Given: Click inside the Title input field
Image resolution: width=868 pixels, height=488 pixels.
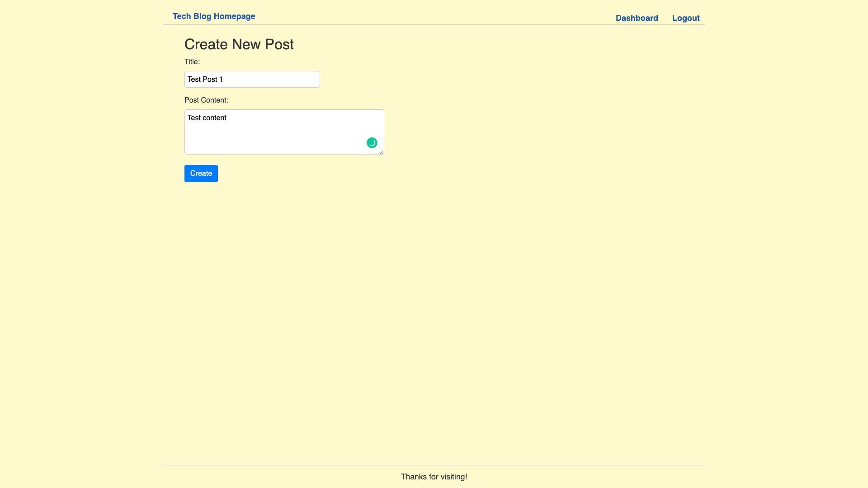Looking at the screenshot, I should [252, 79].
